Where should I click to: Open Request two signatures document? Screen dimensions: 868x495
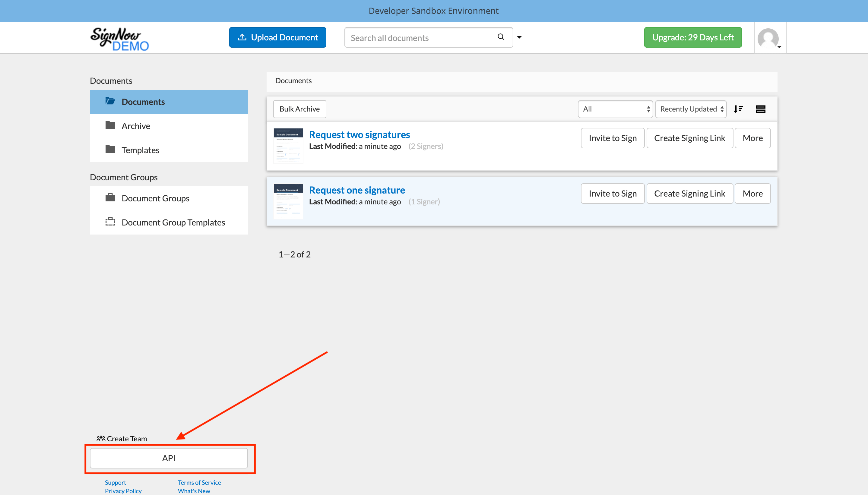pos(359,134)
